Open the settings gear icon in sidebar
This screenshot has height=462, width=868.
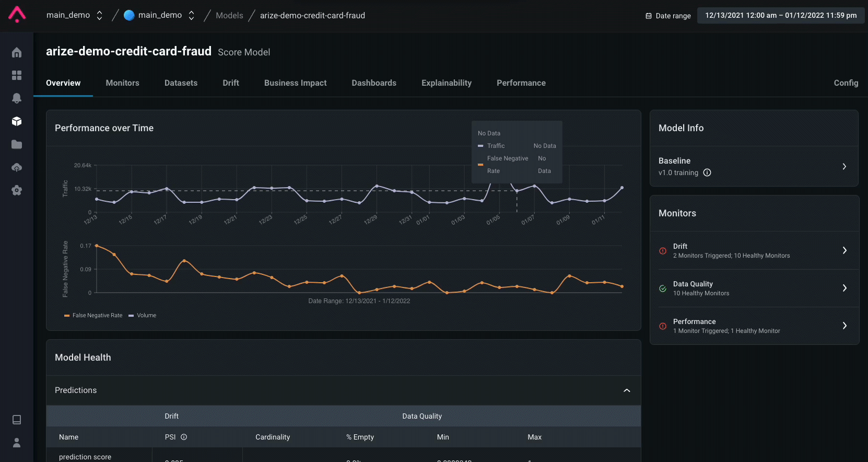tap(17, 190)
